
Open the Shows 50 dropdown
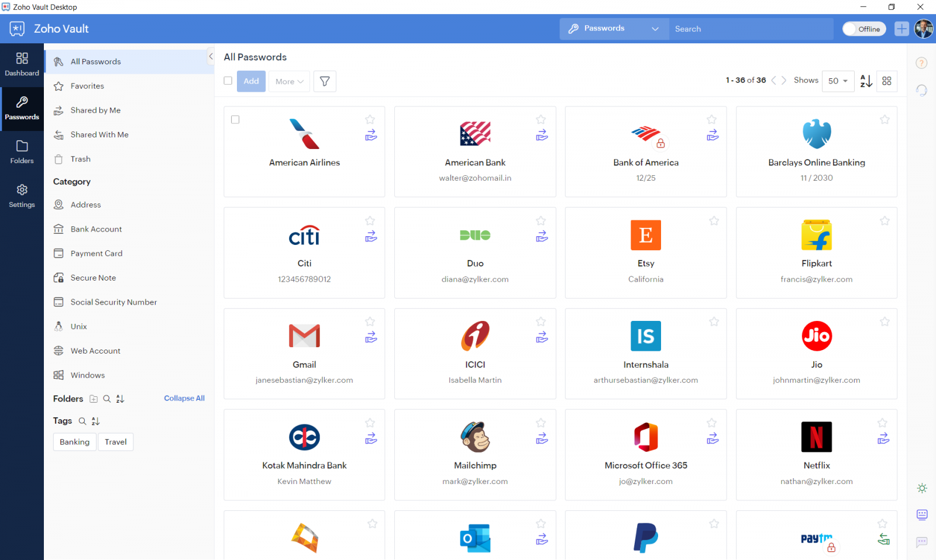tap(838, 81)
